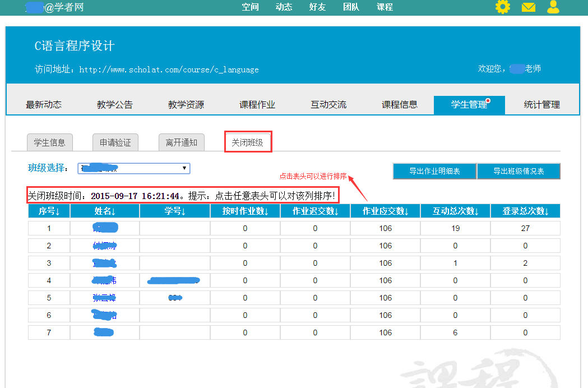Open 课程作业 in course navigation
Image resolution: width=588 pixels, height=388 pixels.
pos(257,105)
